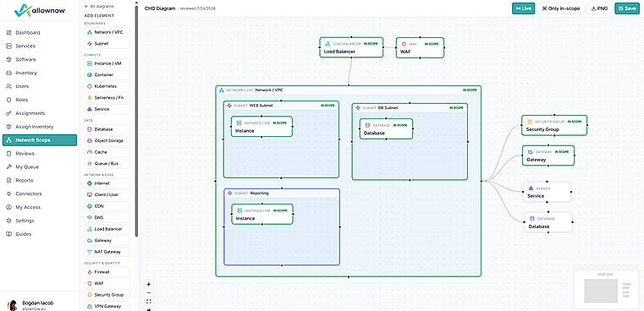Add a Network / VPC element from palette

(x=107, y=32)
